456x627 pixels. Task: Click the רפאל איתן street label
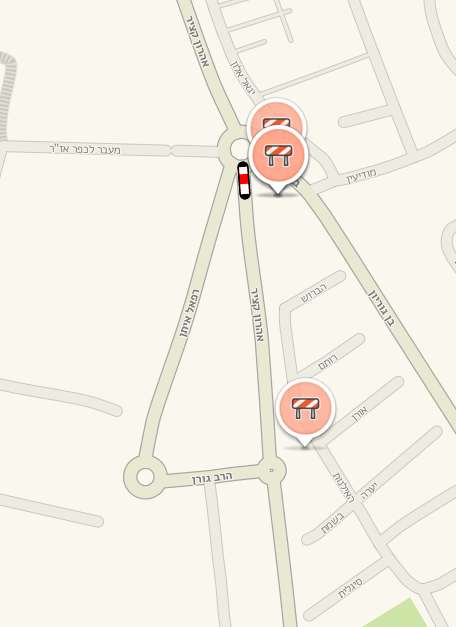[x=189, y=314]
